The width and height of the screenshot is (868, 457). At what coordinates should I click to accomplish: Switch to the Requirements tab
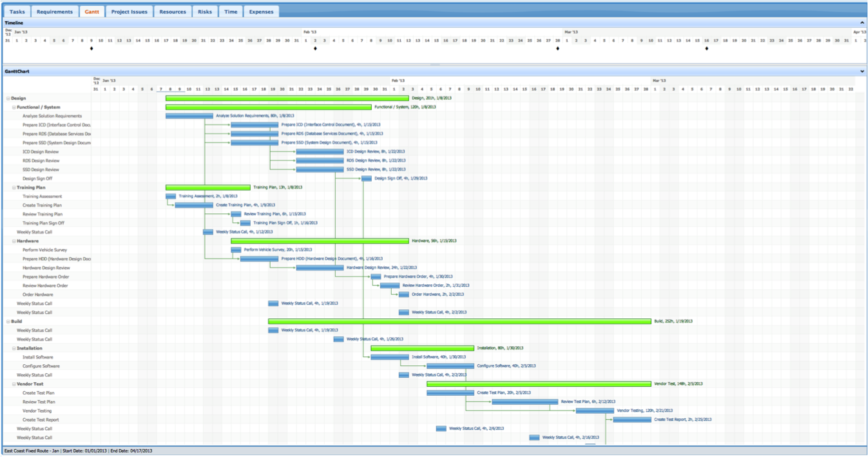(55, 12)
